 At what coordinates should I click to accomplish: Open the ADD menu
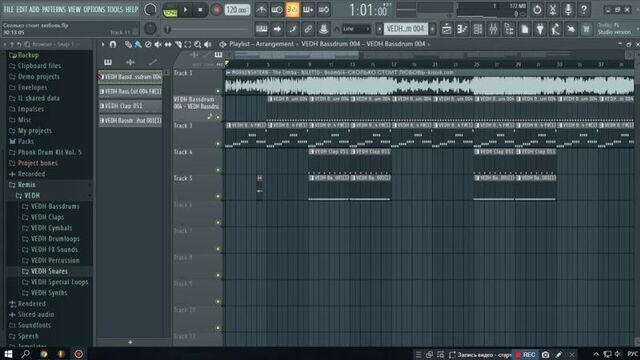[x=34, y=9]
